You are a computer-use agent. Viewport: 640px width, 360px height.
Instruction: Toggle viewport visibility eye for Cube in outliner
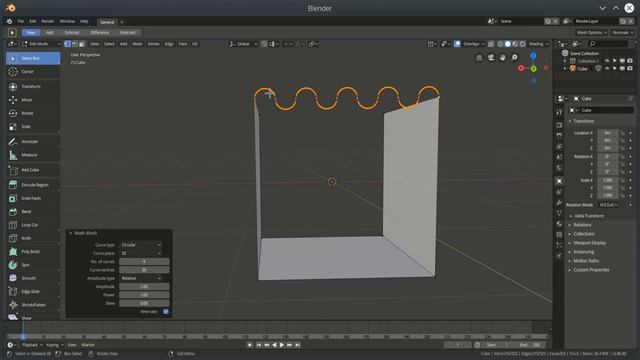(x=607, y=69)
